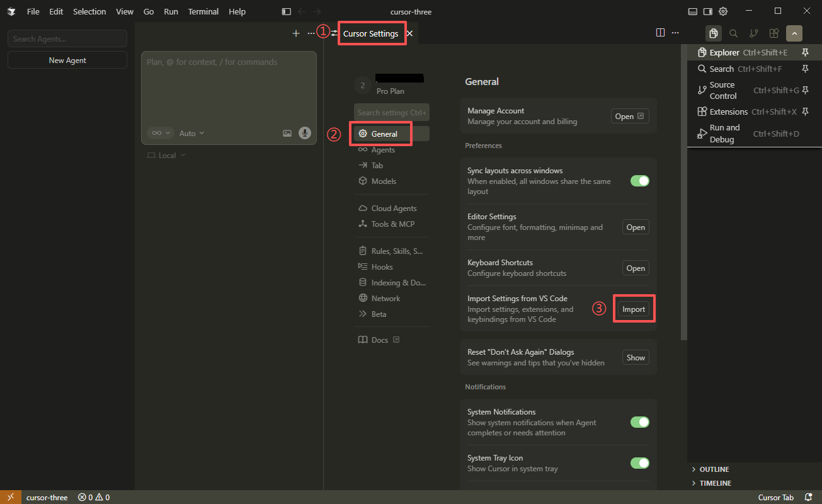Click the attach image icon in prompt box
Screen dimensions: 822x504
point(287,133)
